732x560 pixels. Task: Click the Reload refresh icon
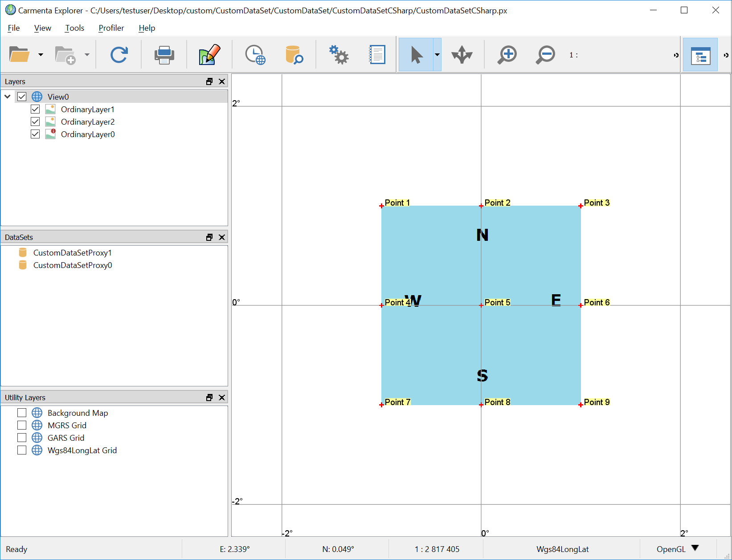(119, 55)
